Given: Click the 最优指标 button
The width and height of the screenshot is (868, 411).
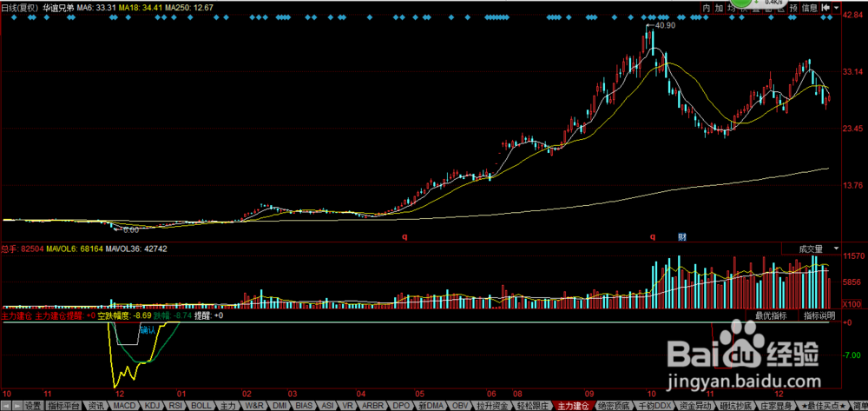Looking at the screenshot, I should [771, 315].
